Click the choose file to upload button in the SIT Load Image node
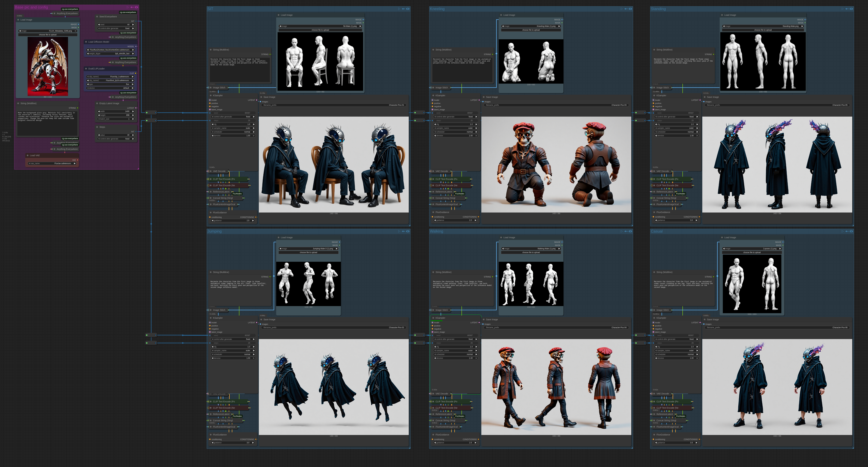The width and height of the screenshot is (868, 467). [x=320, y=30]
